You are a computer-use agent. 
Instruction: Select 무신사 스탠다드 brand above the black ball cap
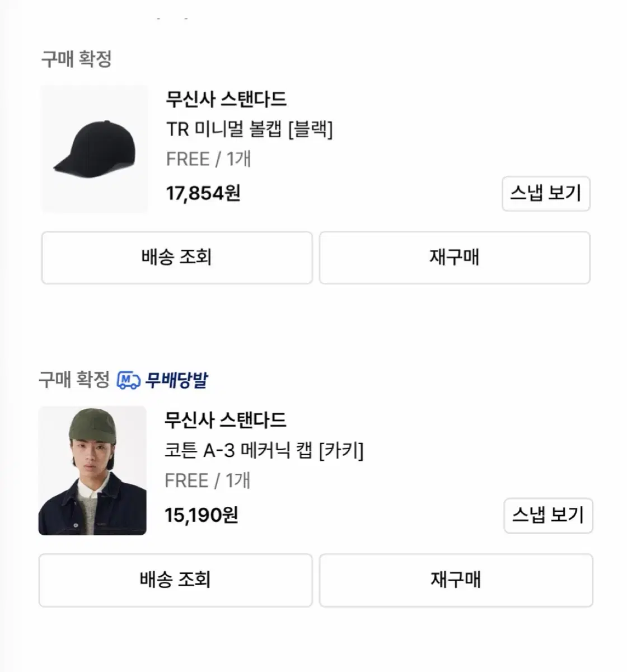[x=226, y=99]
